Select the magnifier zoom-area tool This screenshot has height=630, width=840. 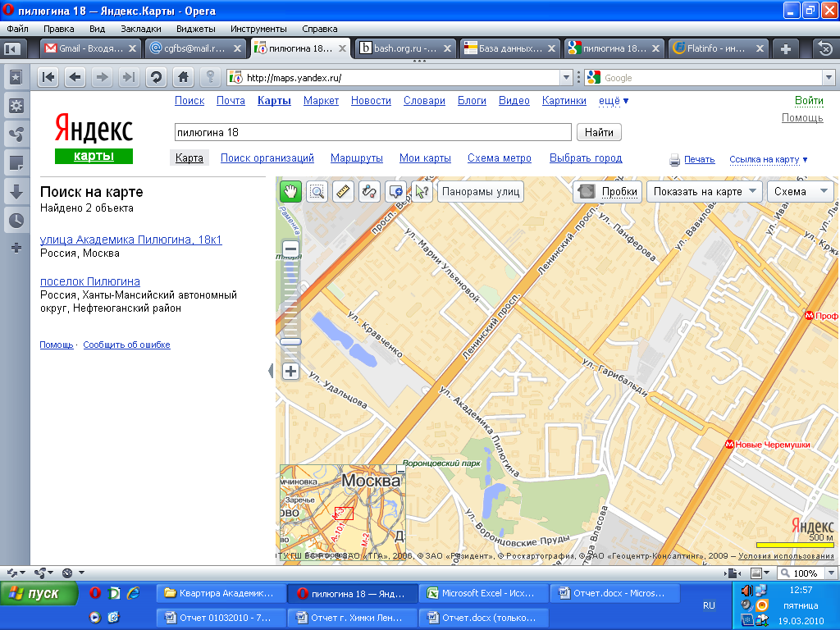point(317,192)
